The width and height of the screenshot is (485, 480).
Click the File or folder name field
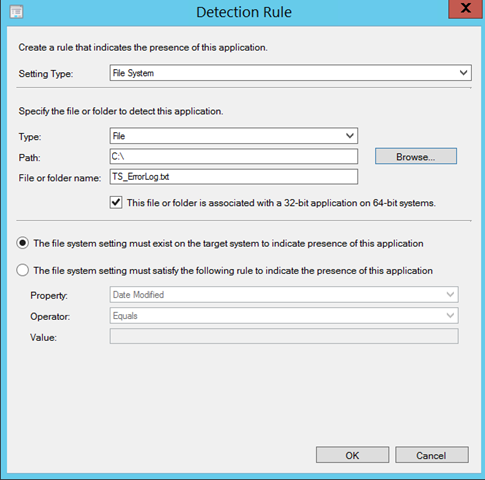[x=234, y=177]
